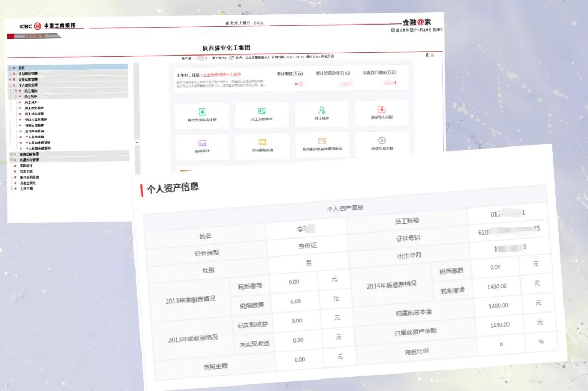This screenshot has width=588, height=391.
Task: Open the 缴费导入分配 red icon tile
Action: (382, 112)
